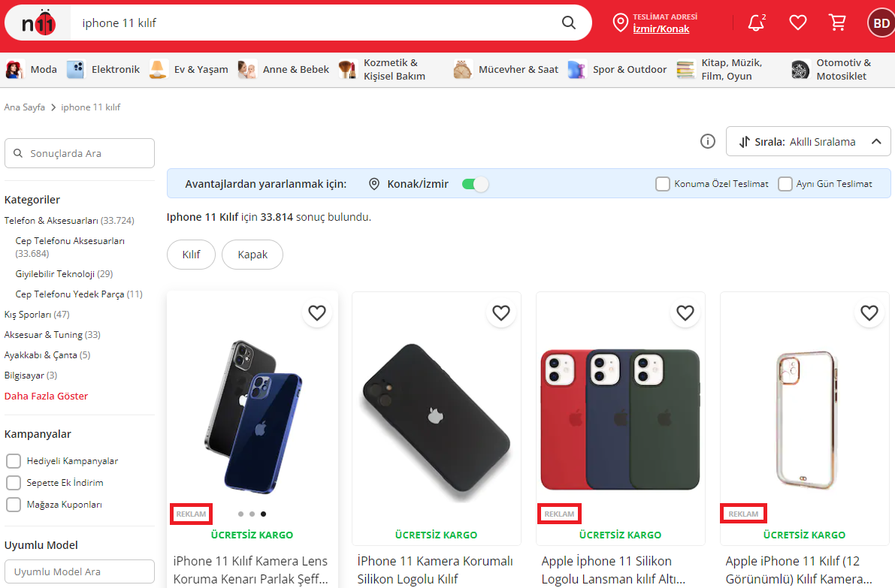Show the second image of the blue case product
Image resolution: width=895 pixels, height=588 pixels.
pyautogui.click(x=252, y=514)
